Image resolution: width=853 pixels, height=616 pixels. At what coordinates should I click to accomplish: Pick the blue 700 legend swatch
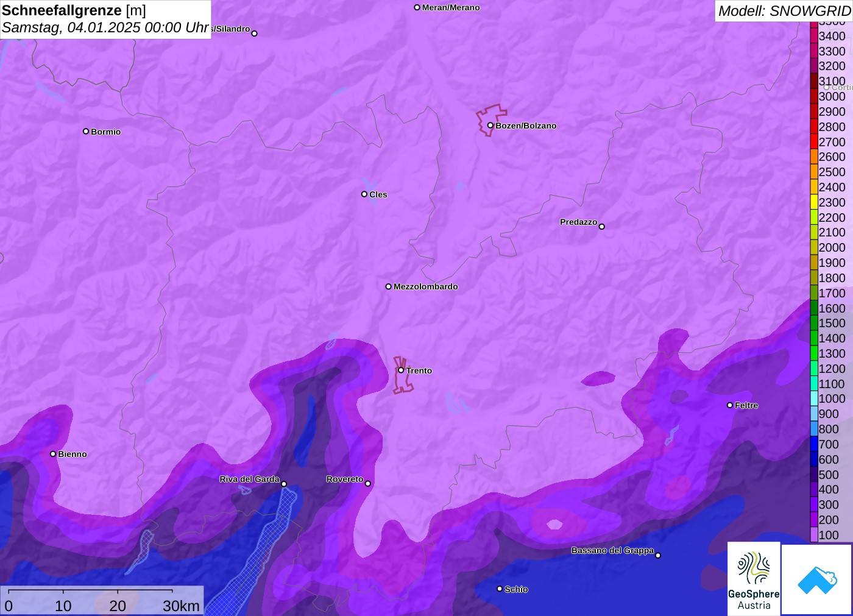(814, 444)
